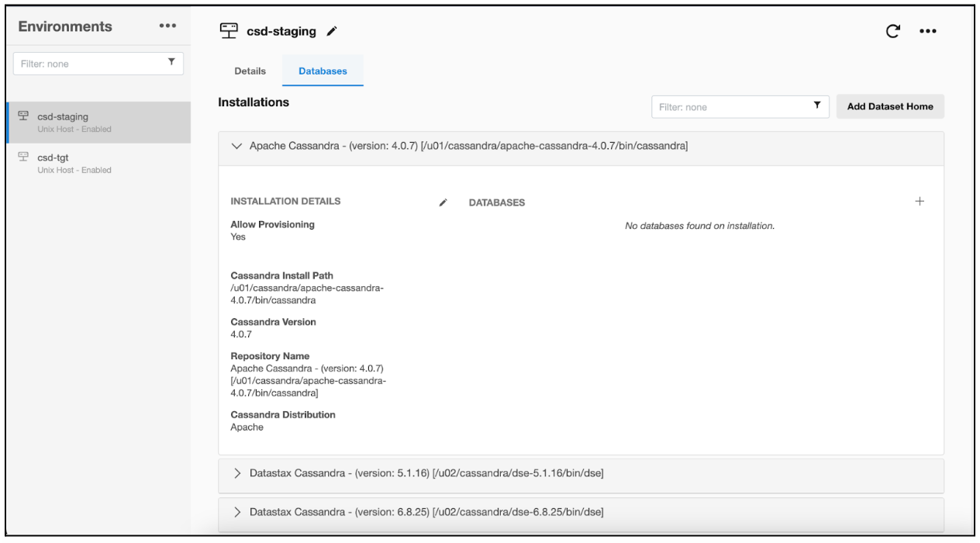Image resolution: width=980 pixels, height=543 pixels.
Task: Click the host icon in csd-staging header
Action: (229, 31)
